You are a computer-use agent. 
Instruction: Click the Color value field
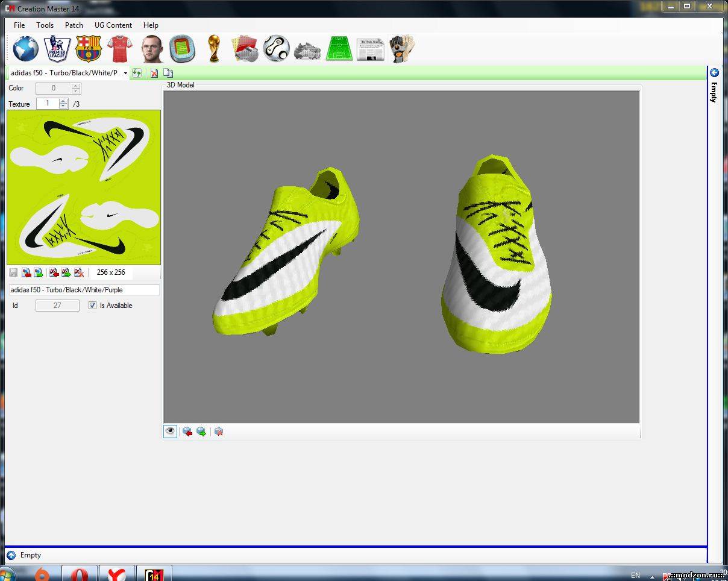tap(53, 88)
